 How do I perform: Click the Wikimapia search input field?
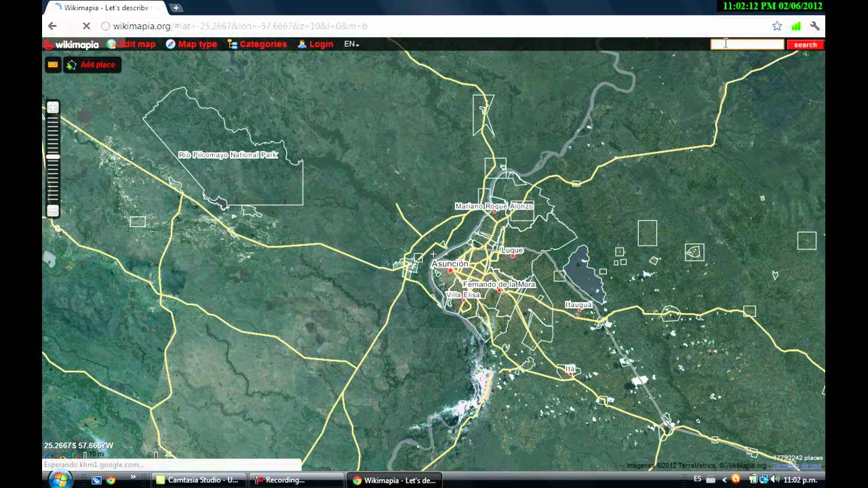point(747,45)
